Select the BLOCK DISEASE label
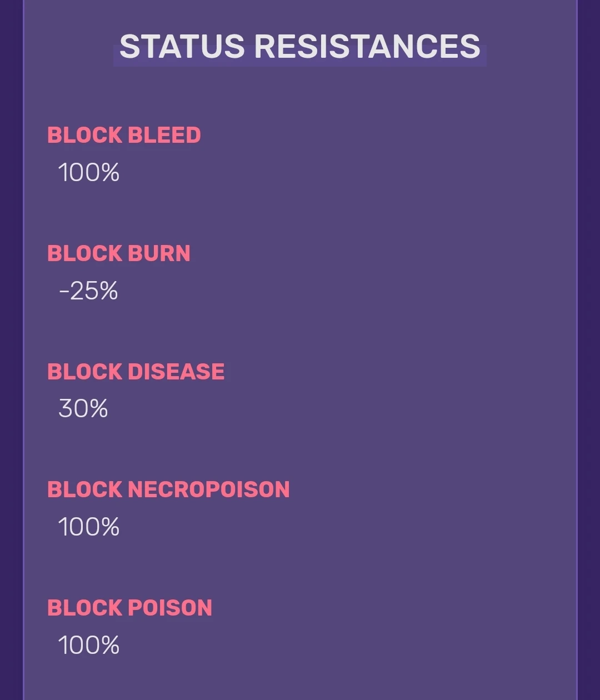This screenshot has width=600, height=700. 136,371
